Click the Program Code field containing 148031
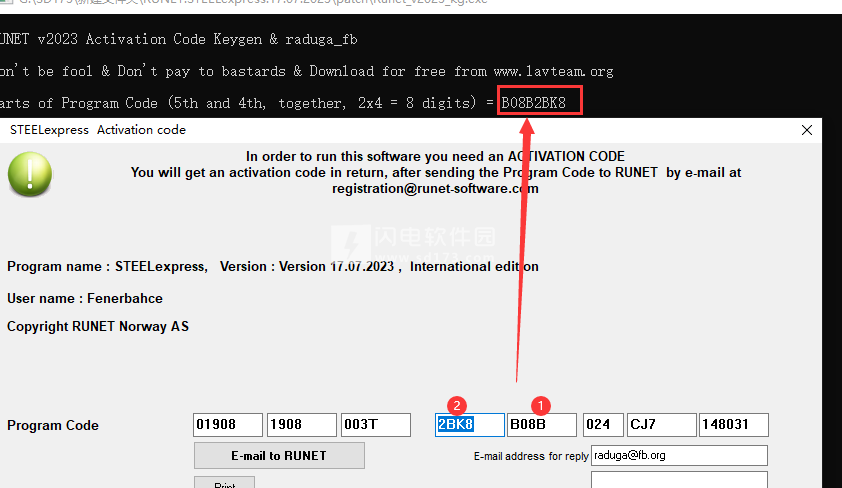The height and width of the screenshot is (488, 842). (734, 425)
